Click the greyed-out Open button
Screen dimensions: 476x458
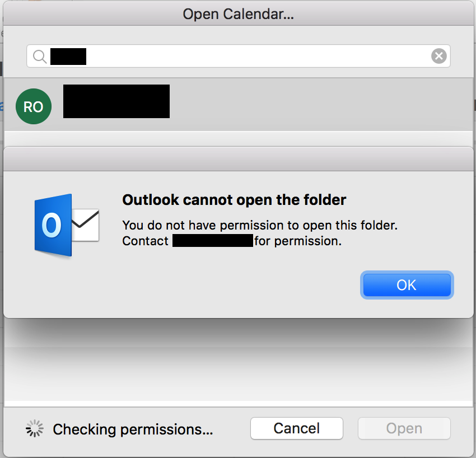click(x=404, y=428)
